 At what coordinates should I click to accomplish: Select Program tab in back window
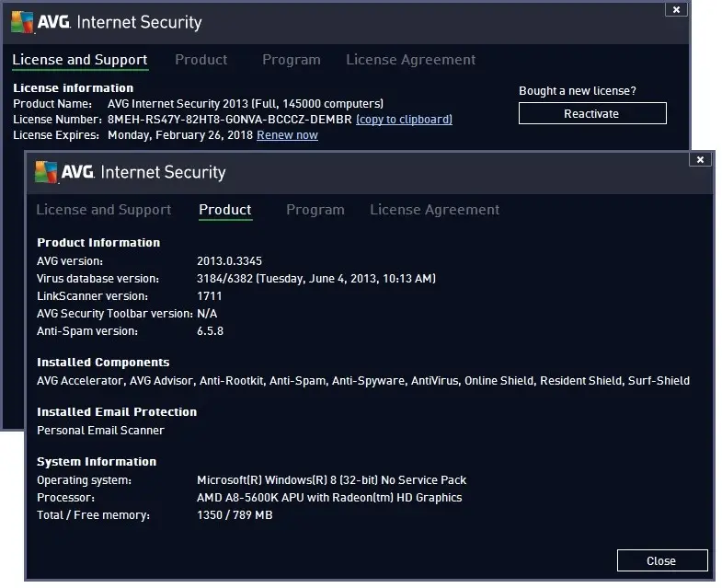pyautogui.click(x=291, y=60)
